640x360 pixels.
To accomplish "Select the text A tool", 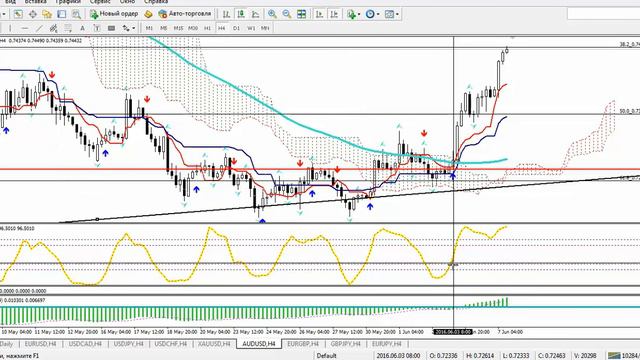I will point(82,28).
